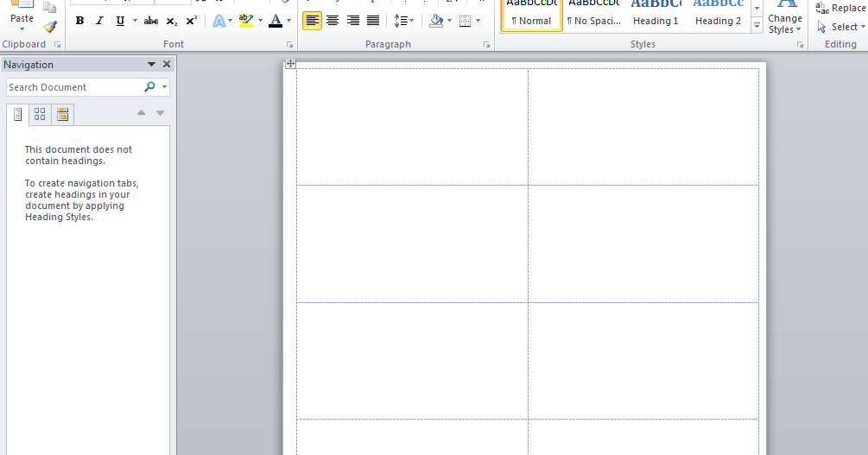Open the Paragraph dialog launcher
The image size is (868, 455).
[x=486, y=44]
